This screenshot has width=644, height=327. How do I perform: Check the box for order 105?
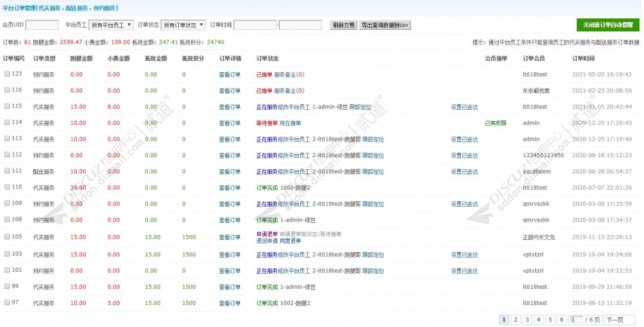[x=7, y=236]
